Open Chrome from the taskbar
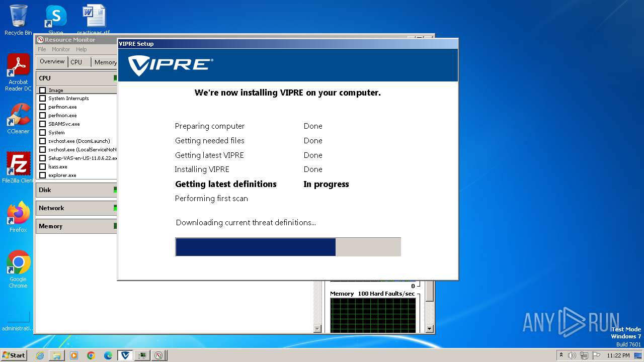Screen dimensions: 644x362 click(x=91, y=355)
